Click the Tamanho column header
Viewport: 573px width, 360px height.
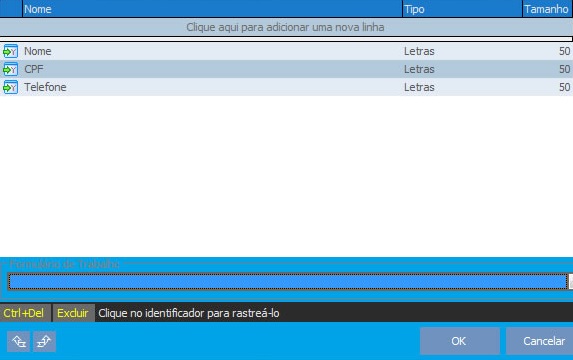(547, 9)
